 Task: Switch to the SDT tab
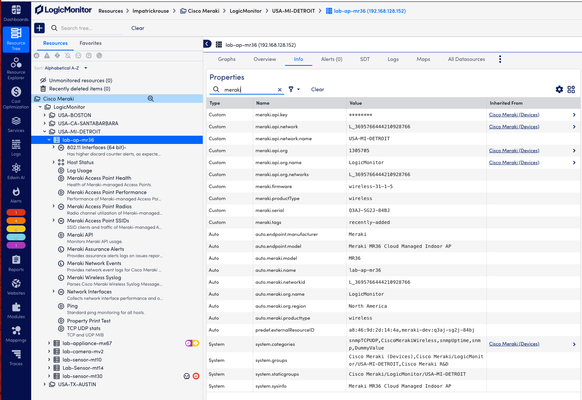click(365, 59)
